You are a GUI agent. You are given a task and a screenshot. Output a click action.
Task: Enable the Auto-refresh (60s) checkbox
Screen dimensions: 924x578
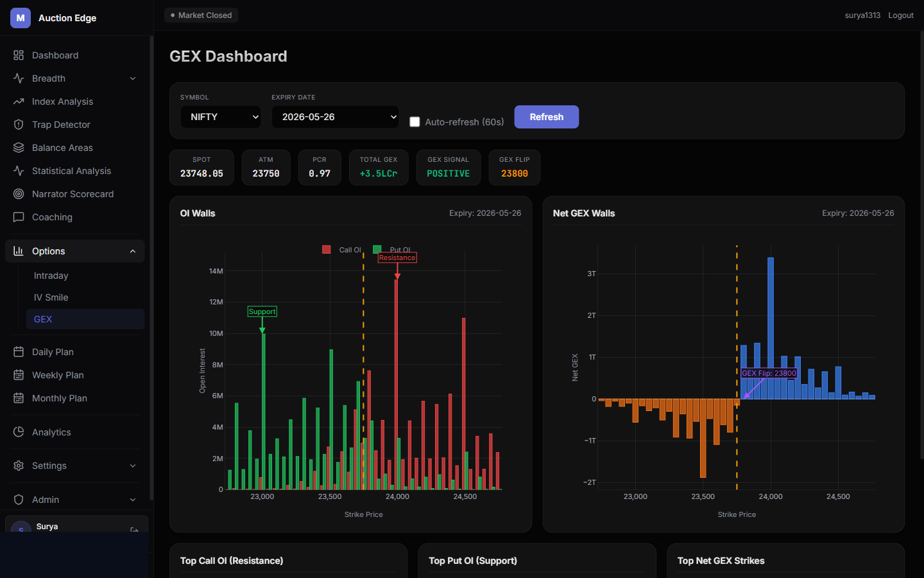tap(415, 122)
